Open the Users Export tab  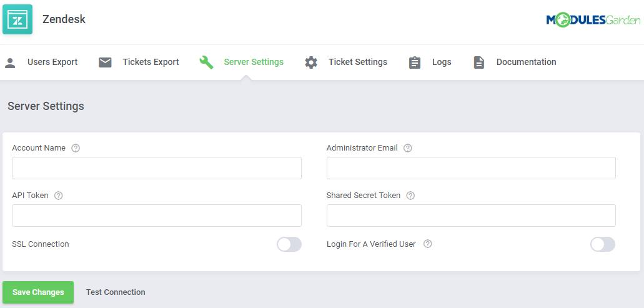click(x=52, y=62)
